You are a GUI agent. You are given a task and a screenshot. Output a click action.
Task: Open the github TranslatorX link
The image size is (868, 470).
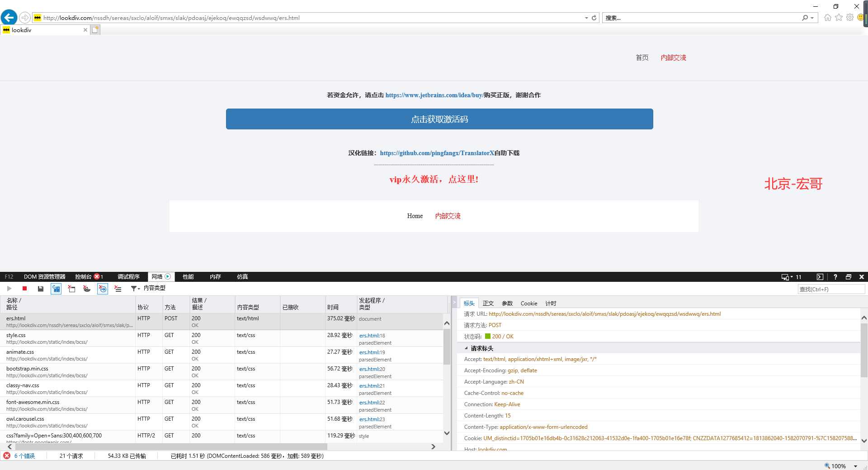click(437, 153)
